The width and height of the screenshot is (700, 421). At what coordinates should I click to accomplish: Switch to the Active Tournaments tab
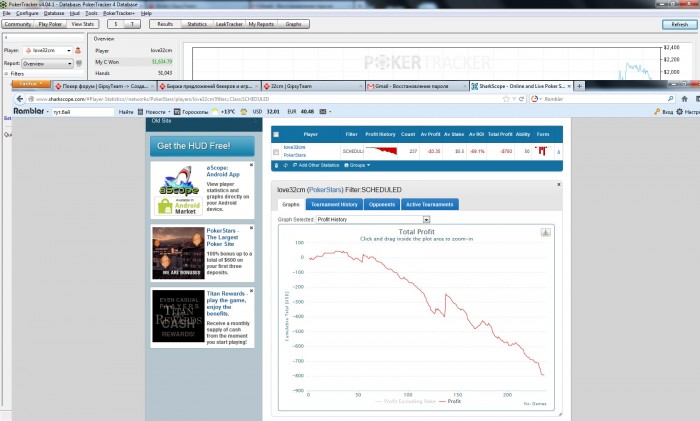(429, 204)
